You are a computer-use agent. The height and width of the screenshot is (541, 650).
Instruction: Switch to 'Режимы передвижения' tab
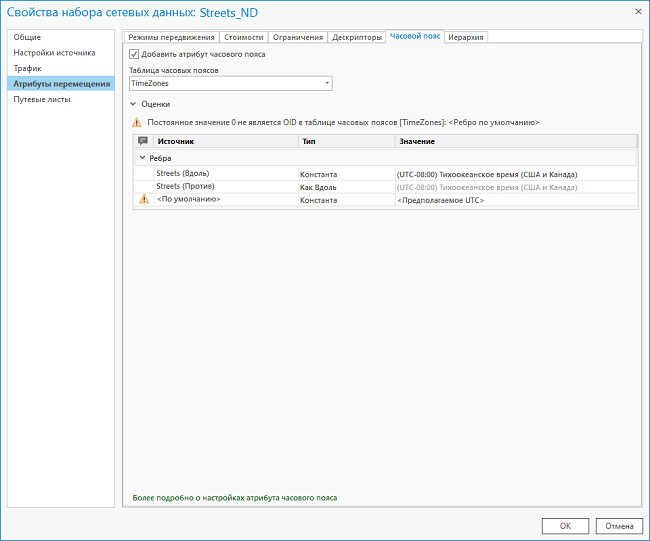pos(171,37)
